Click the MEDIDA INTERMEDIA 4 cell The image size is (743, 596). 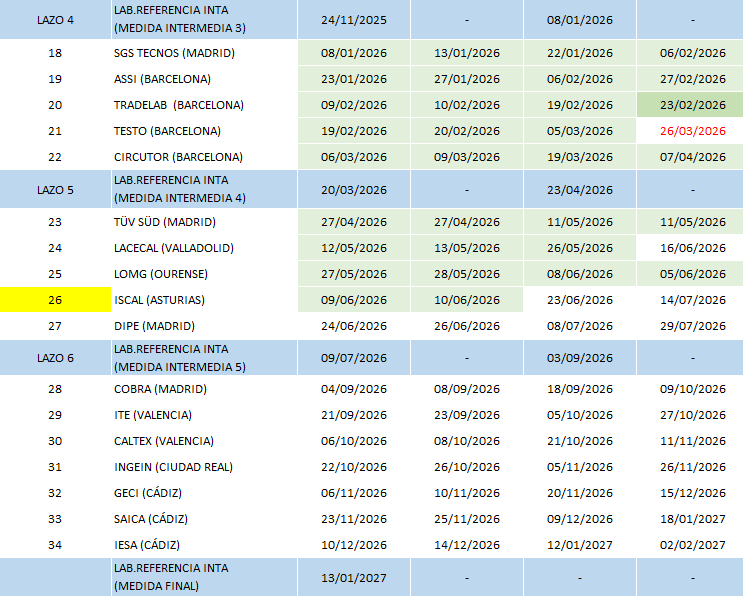(x=204, y=190)
